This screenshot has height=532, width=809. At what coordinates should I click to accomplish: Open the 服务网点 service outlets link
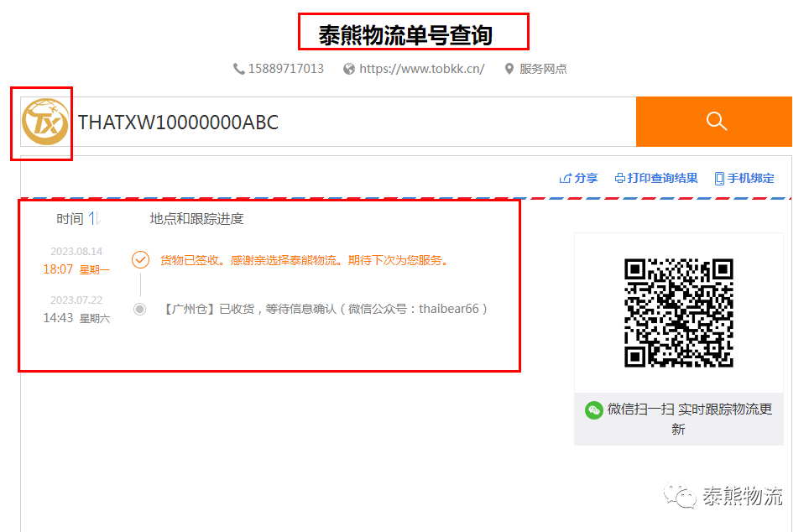tap(543, 69)
